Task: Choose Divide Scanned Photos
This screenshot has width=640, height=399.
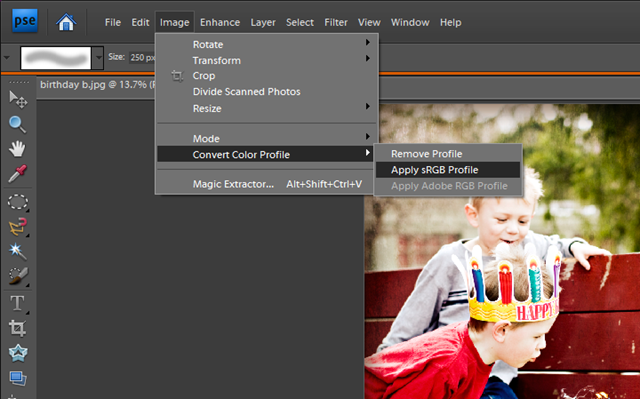Action: [266, 92]
